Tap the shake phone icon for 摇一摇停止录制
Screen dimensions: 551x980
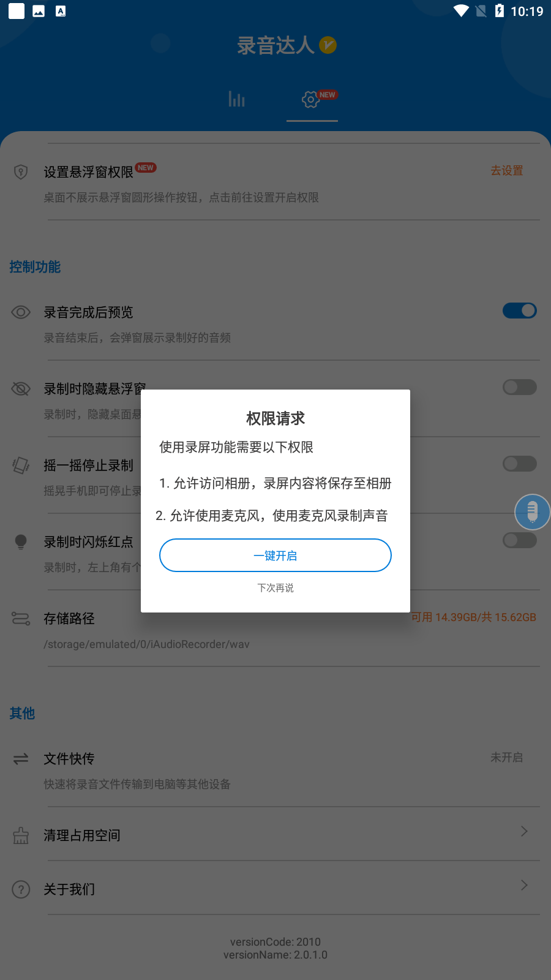pyautogui.click(x=21, y=466)
